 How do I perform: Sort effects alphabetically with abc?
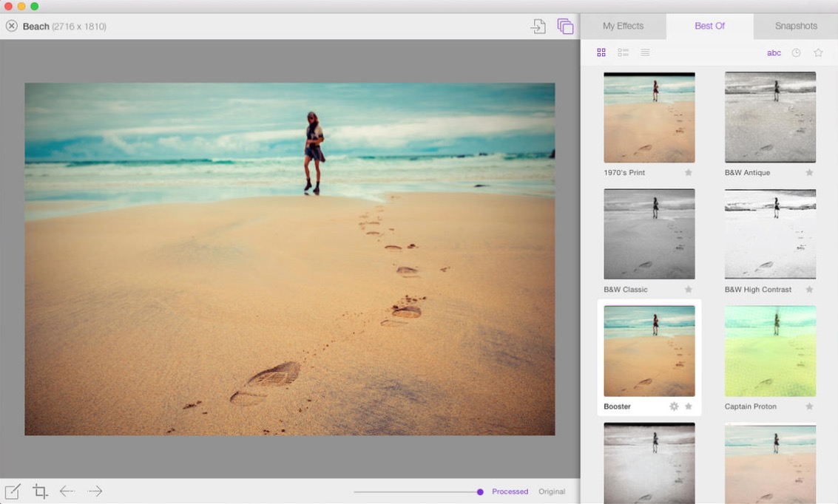pyautogui.click(x=774, y=53)
